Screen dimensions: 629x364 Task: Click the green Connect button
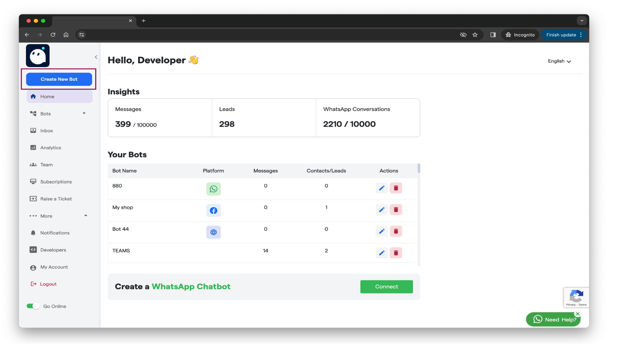[x=387, y=286]
